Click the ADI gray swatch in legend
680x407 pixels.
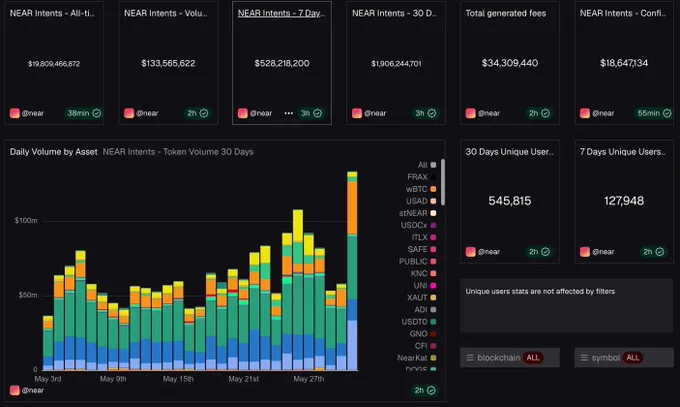click(433, 309)
